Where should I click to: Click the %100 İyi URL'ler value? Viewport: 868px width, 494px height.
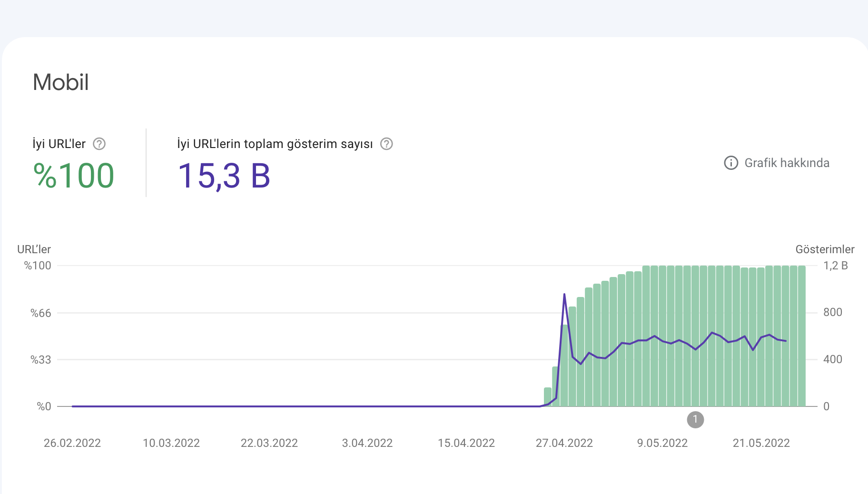click(x=74, y=176)
